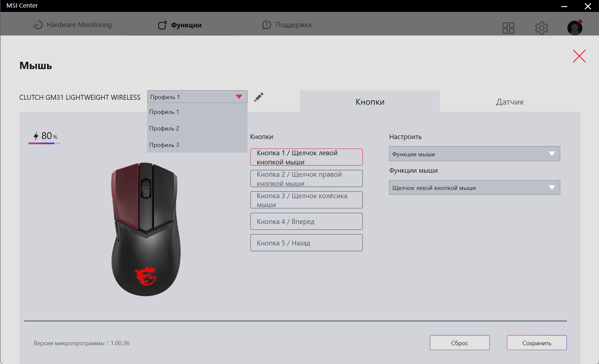599x364 pixels.
Task: Open settings gear icon
Action: (541, 28)
